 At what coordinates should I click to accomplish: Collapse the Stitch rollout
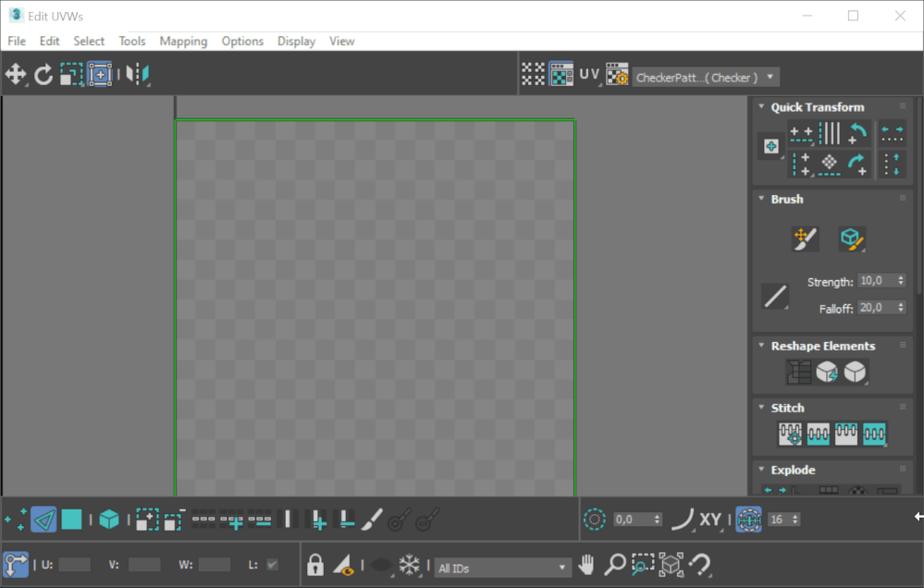(x=761, y=407)
